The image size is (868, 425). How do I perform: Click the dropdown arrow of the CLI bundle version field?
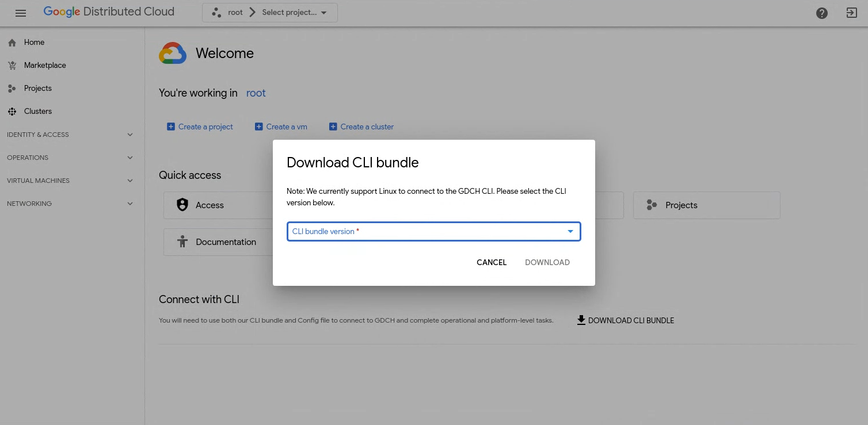(570, 231)
